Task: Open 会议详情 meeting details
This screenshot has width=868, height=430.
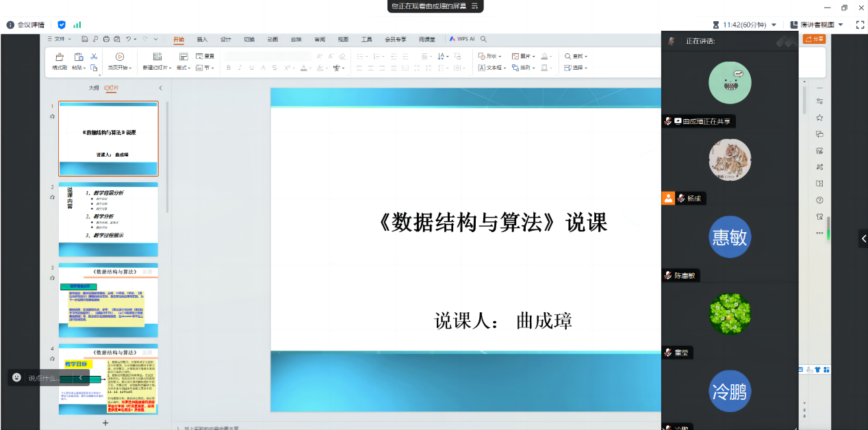Action: click(x=25, y=25)
